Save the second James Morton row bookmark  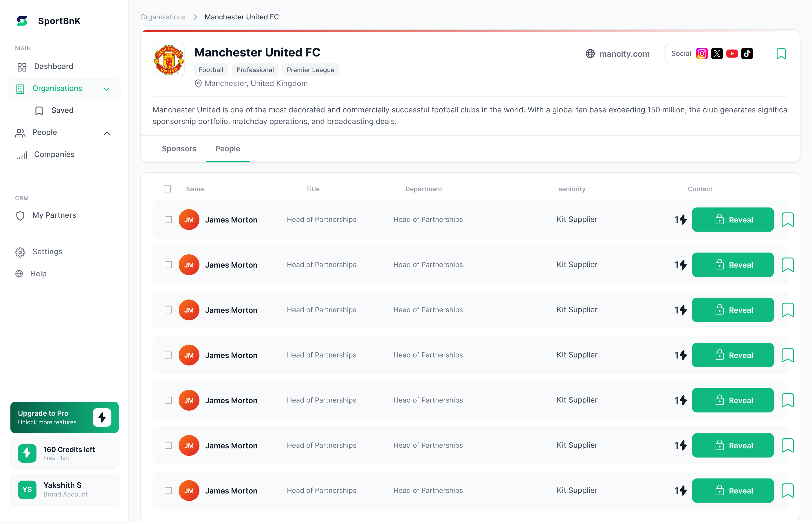pos(787,265)
